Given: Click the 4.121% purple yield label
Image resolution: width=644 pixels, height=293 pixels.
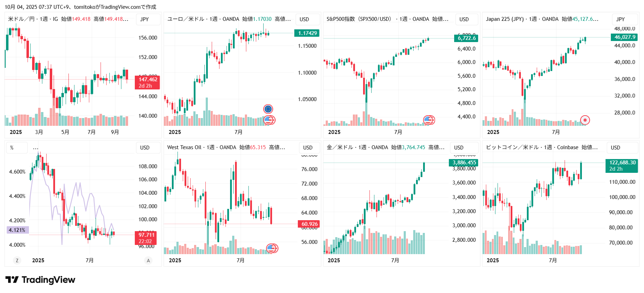Looking at the screenshot, I should tap(17, 230).
